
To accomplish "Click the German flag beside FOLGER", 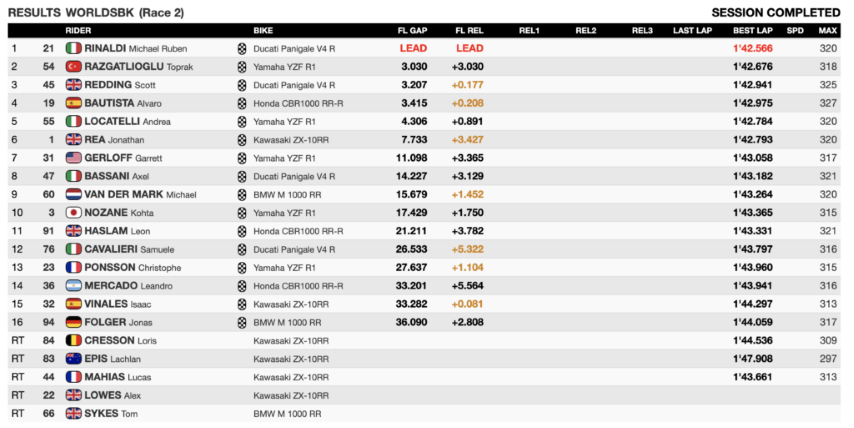I will [x=74, y=322].
